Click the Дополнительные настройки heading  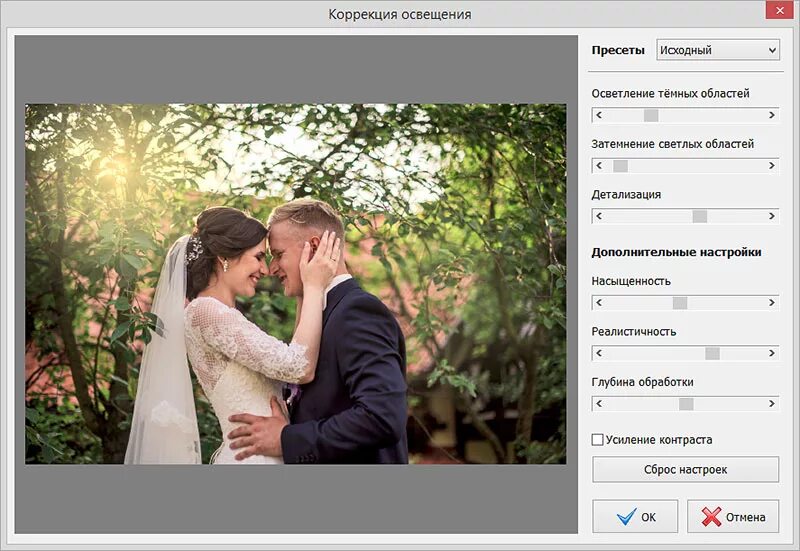tap(677, 252)
